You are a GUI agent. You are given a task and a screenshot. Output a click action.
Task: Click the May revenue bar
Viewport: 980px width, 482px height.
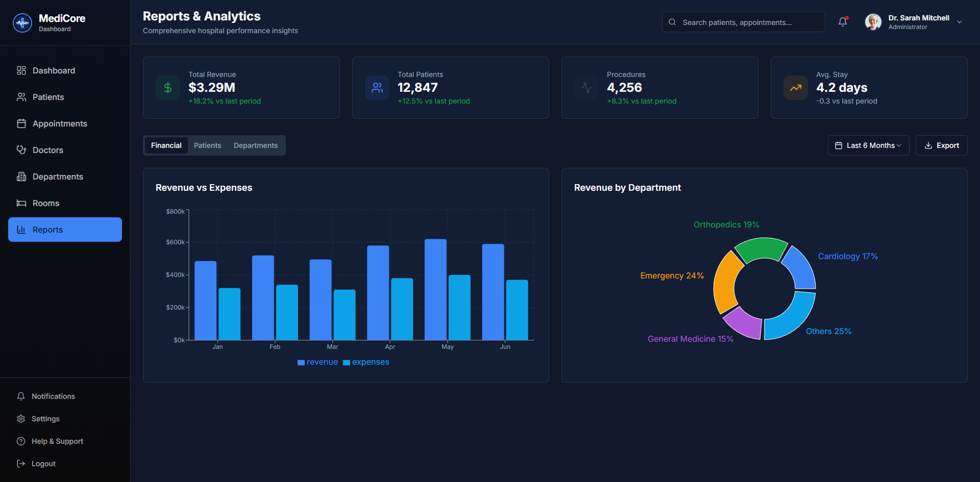point(435,290)
